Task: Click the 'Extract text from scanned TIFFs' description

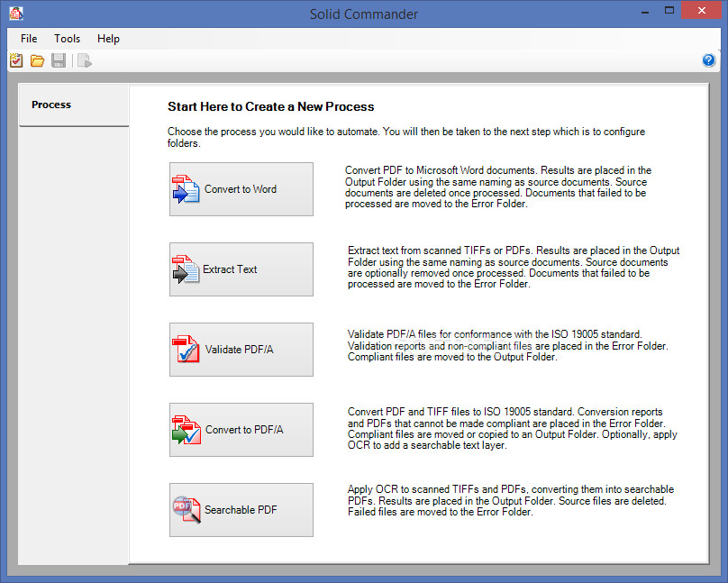Action: click(514, 268)
